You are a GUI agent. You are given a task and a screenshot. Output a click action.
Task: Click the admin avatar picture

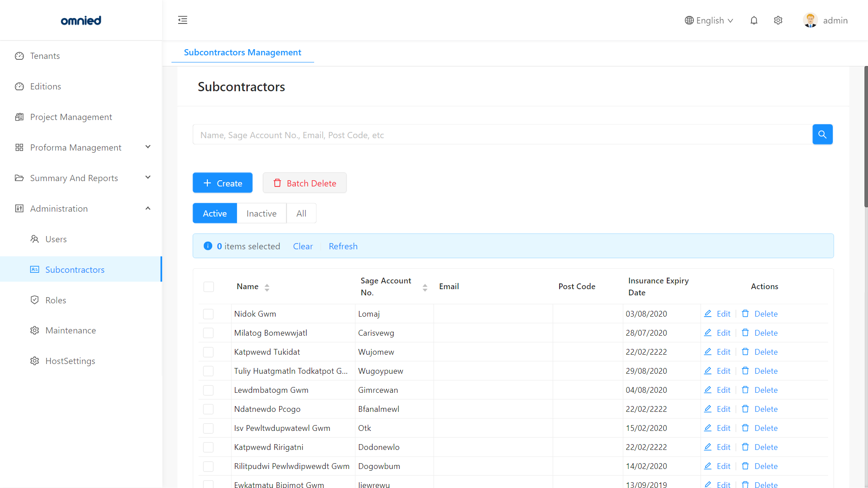pyautogui.click(x=810, y=20)
